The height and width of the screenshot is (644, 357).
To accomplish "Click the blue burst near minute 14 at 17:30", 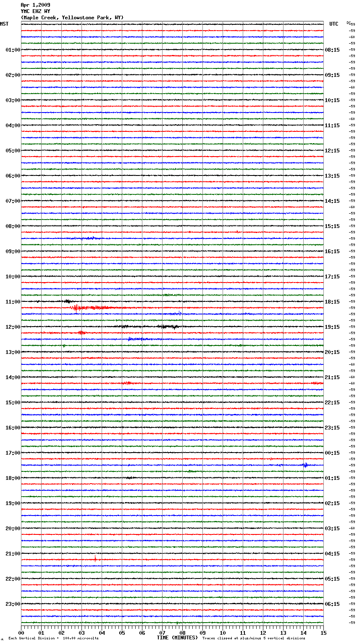I will click(305, 465).
